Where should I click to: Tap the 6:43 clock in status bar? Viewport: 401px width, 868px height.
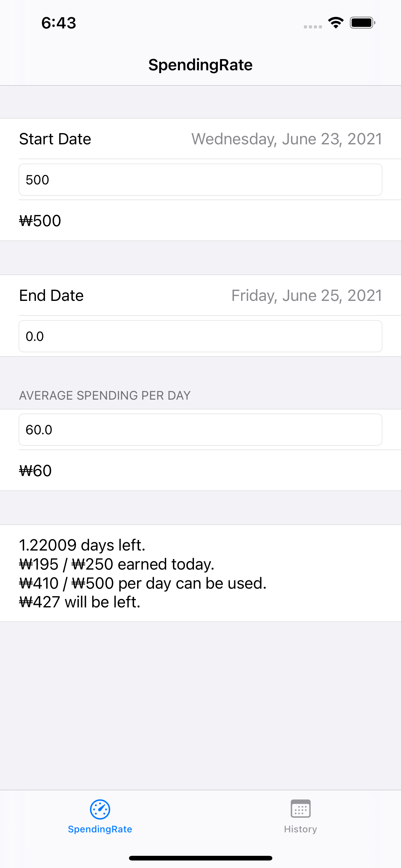click(x=59, y=23)
